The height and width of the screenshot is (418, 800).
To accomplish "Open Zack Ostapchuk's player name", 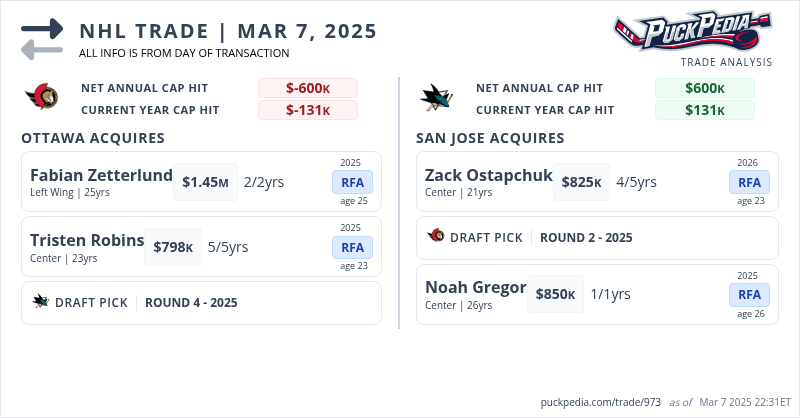I will (x=488, y=175).
